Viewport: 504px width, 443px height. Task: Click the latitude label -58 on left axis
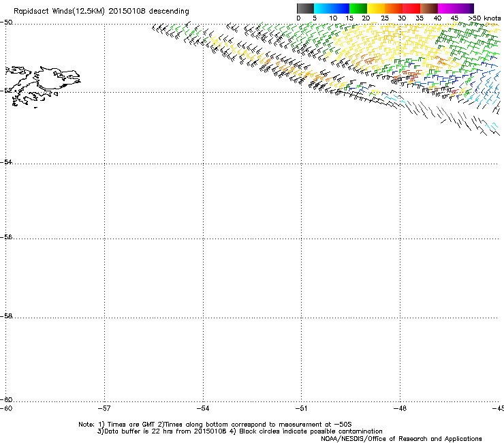coord(6,316)
